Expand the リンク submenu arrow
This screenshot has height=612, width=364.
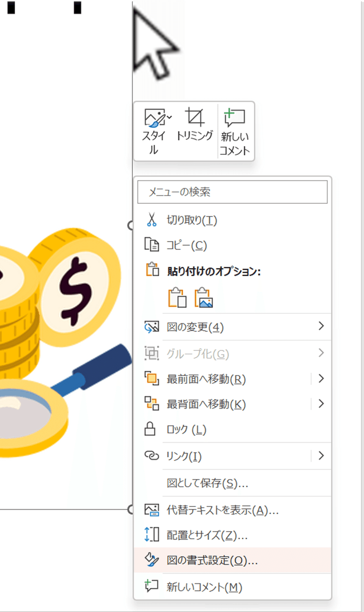[322, 455]
